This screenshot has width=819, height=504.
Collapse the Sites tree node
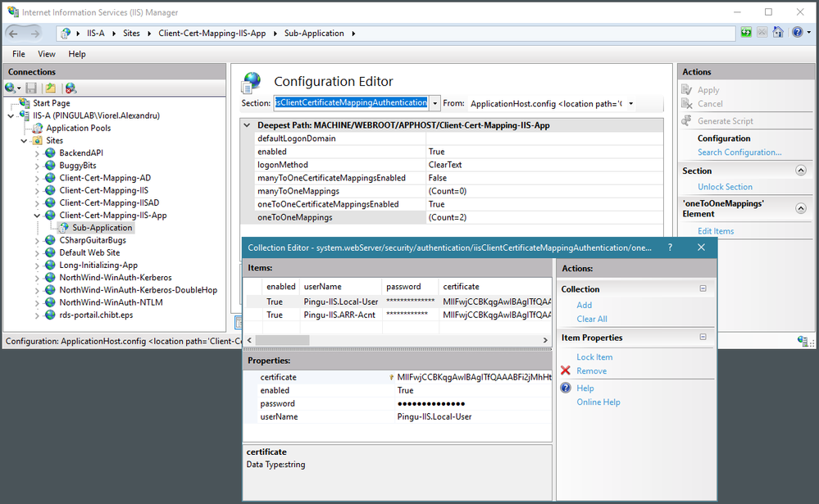click(x=24, y=140)
